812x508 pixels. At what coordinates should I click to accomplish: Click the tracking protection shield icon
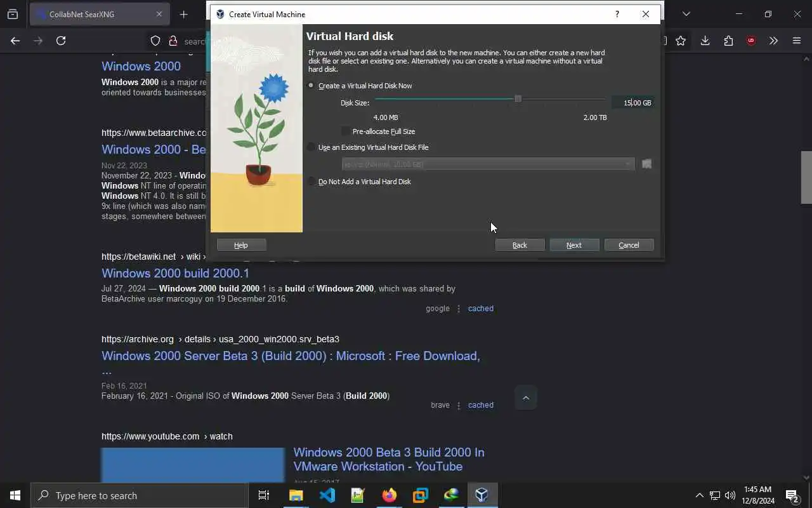tap(155, 41)
